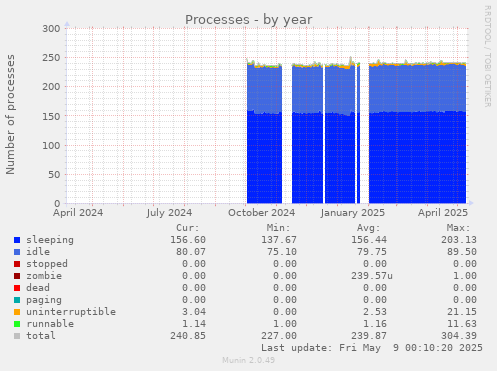Click the dead legend color swatch
This screenshot has height=371, width=497.
tap(17, 288)
